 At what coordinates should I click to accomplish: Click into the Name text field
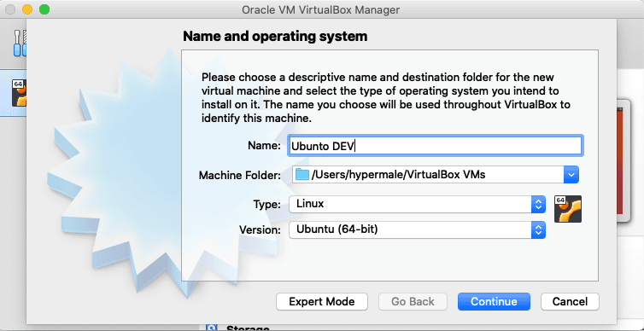pos(435,146)
